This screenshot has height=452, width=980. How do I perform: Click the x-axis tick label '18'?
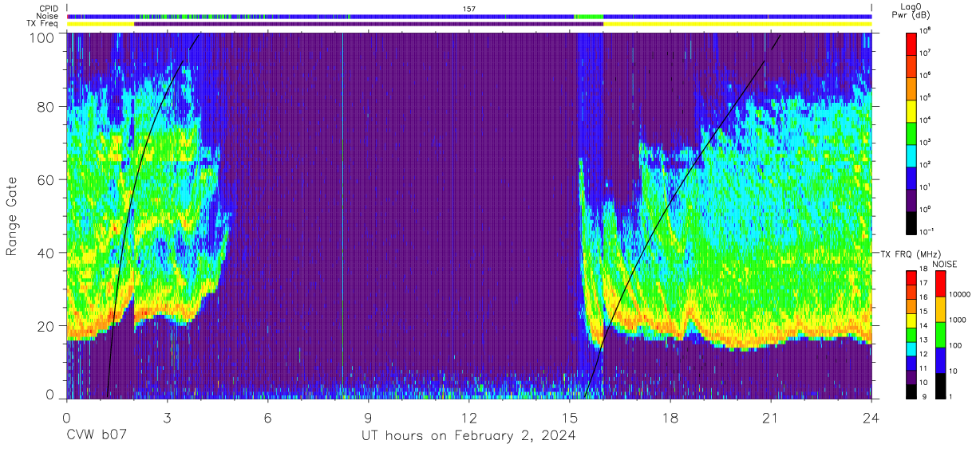[x=670, y=418]
